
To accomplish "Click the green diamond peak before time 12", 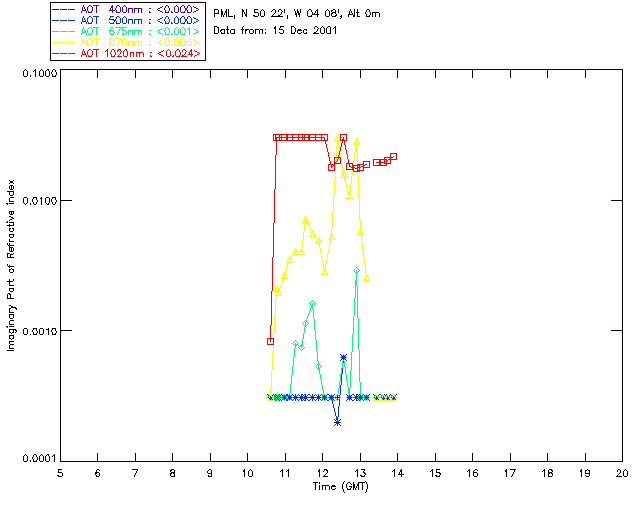I will click(312, 303).
